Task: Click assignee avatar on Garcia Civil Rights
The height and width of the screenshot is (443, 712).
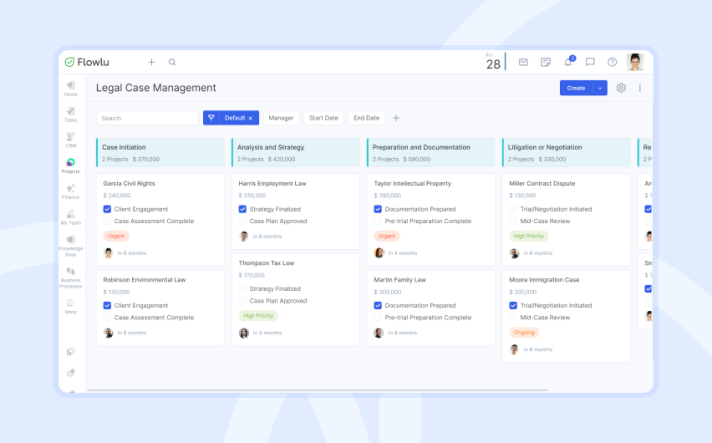Action: [108, 253]
